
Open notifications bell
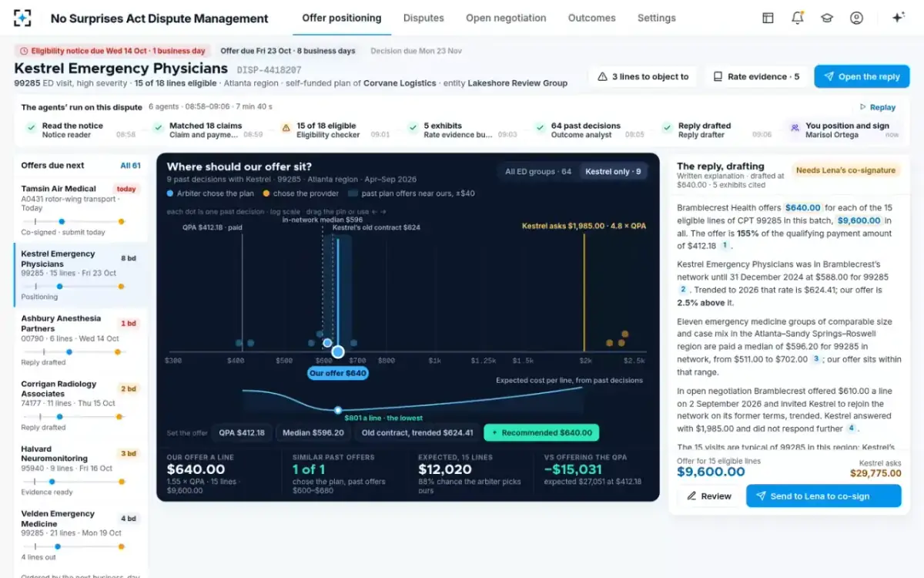798,18
